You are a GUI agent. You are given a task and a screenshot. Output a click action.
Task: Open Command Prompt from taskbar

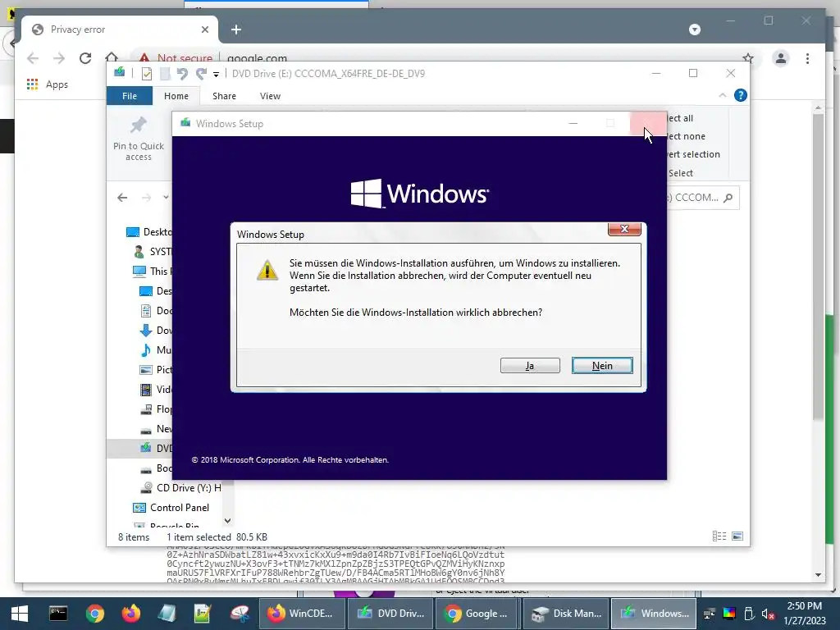point(58,614)
